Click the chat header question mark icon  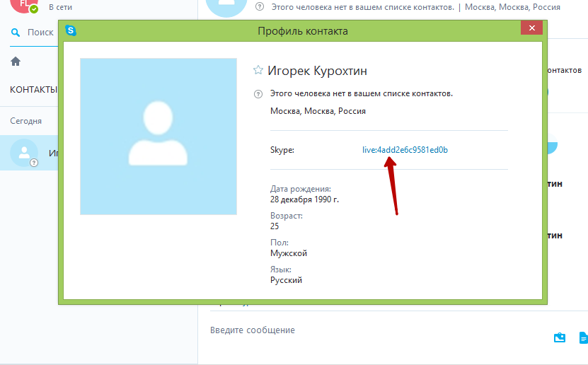pyautogui.click(x=260, y=7)
